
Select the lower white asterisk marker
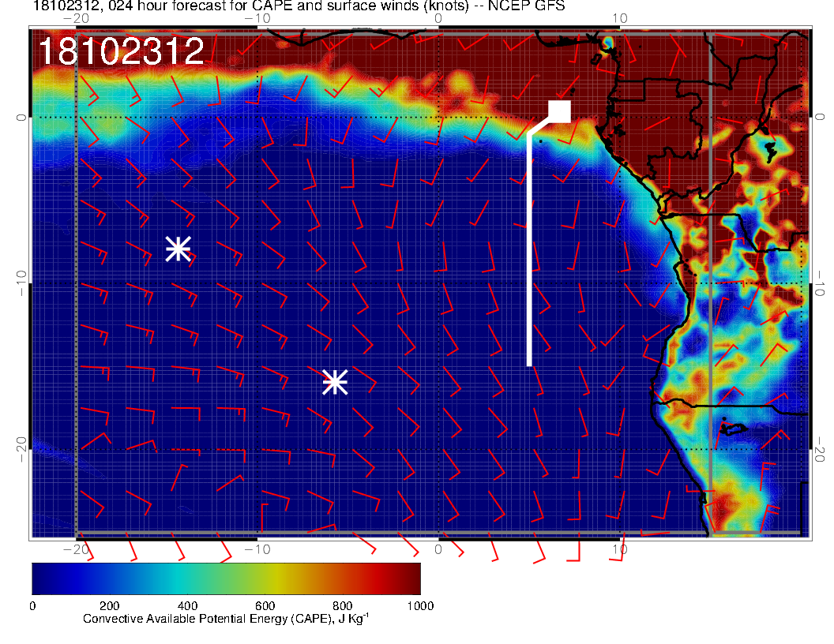335,382
